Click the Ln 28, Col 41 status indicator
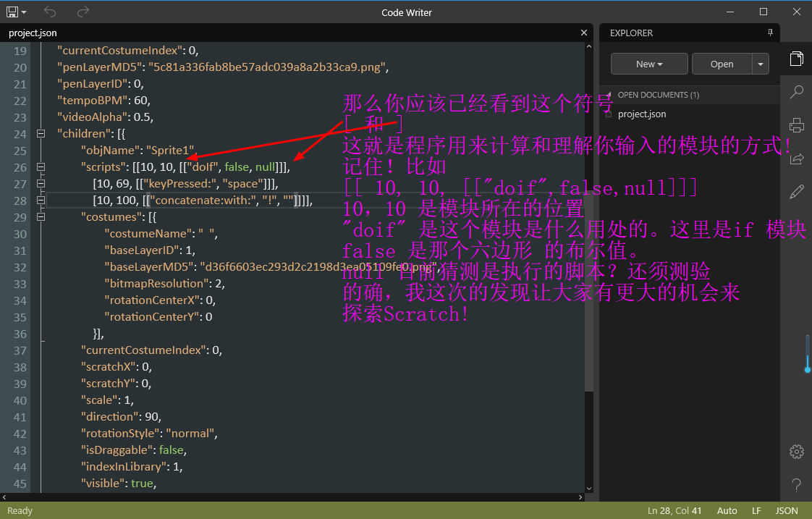This screenshot has height=519, width=812. pyautogui.click(x=674, y=511)
